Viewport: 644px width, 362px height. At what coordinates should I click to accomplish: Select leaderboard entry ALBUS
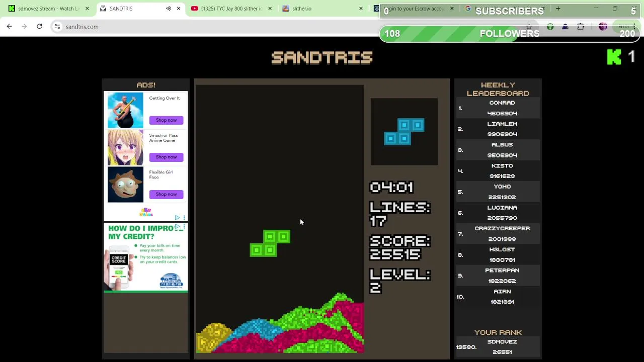click(498, 150)
